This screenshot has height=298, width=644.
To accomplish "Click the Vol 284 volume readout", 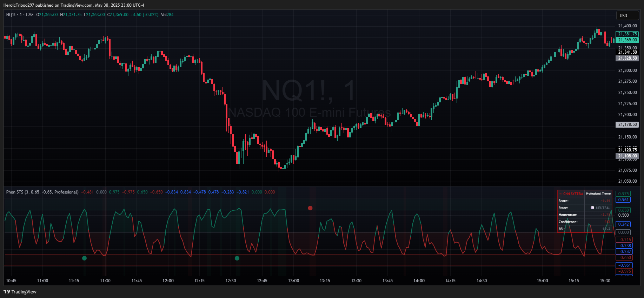I will [x=167, y=15].
